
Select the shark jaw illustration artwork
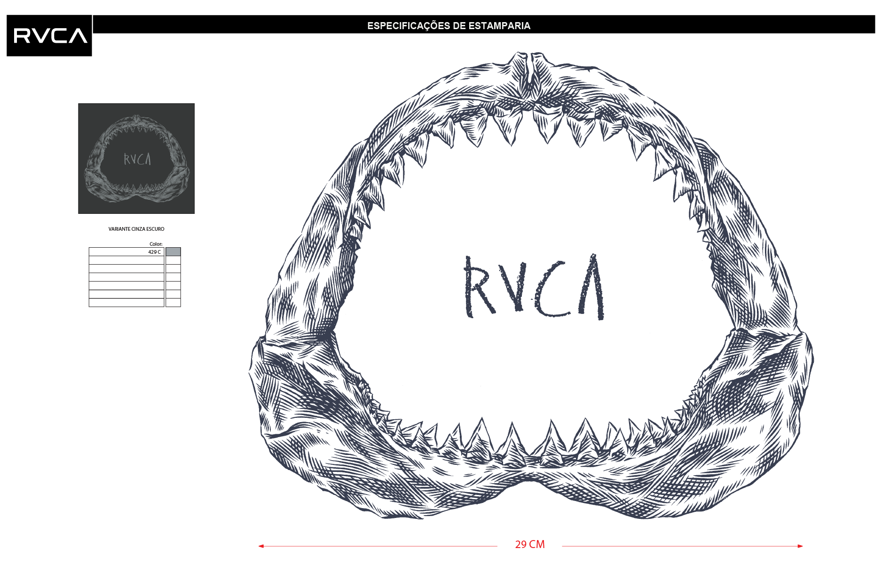(531, 285)
